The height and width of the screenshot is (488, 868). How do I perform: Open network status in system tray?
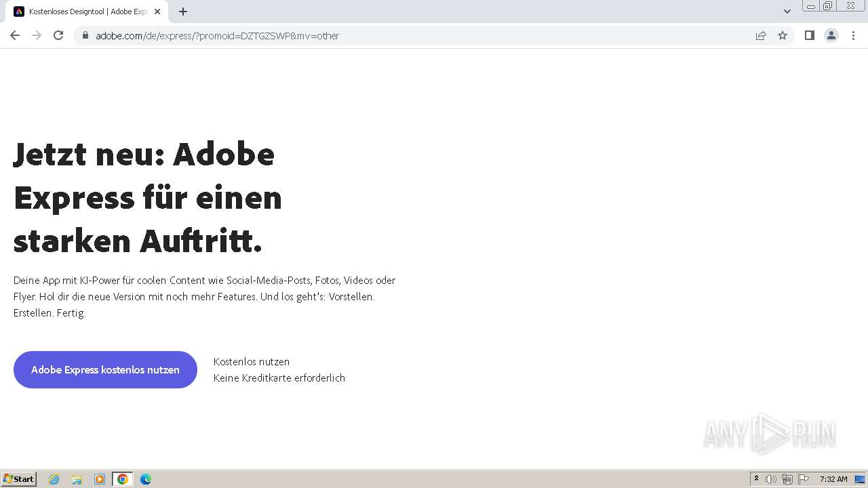pos(787,479)
